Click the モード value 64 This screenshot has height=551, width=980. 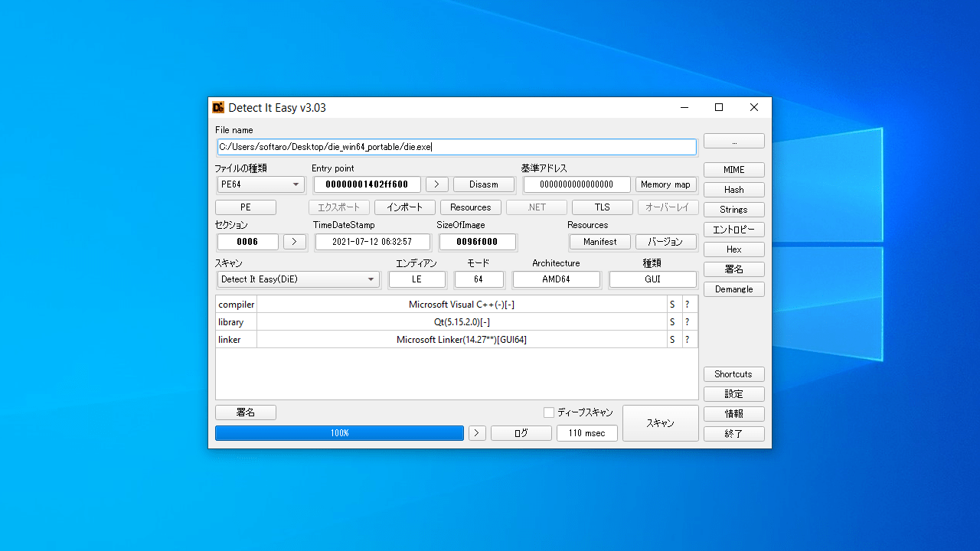[x=479, y=279]
